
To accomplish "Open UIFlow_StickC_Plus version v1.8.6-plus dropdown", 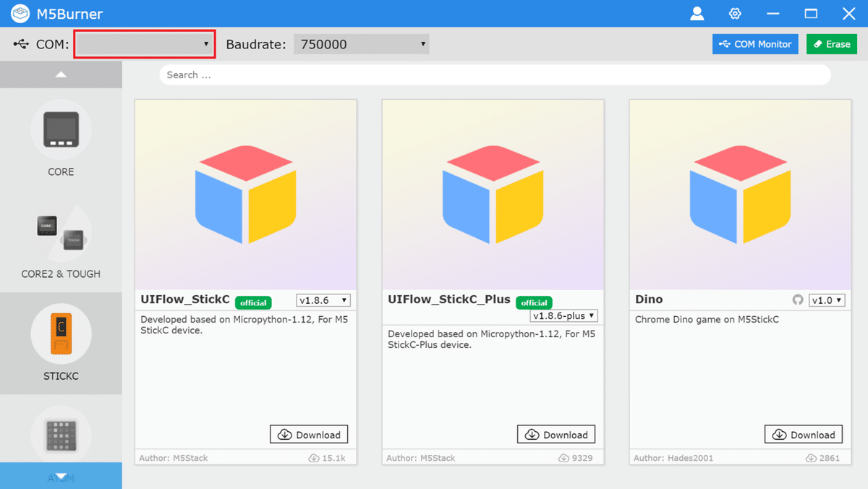I will [x=564, y=315].
